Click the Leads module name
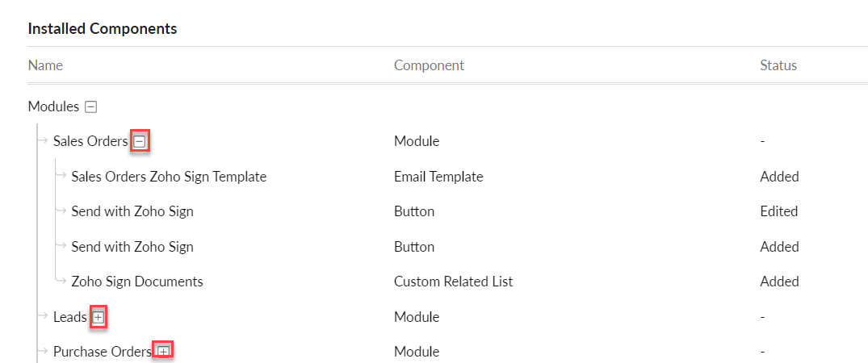The height and width of the screenshot is (363, 868). [70, 317]
